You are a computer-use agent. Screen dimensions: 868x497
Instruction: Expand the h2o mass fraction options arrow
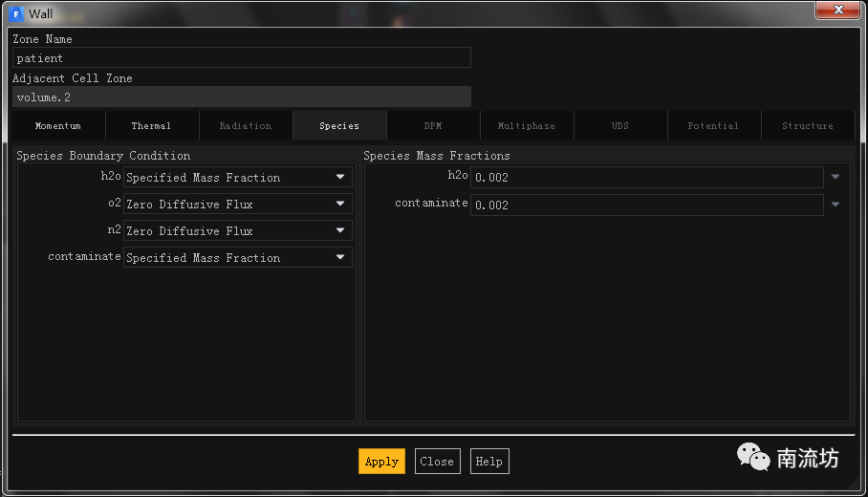[x=835, y=177]
